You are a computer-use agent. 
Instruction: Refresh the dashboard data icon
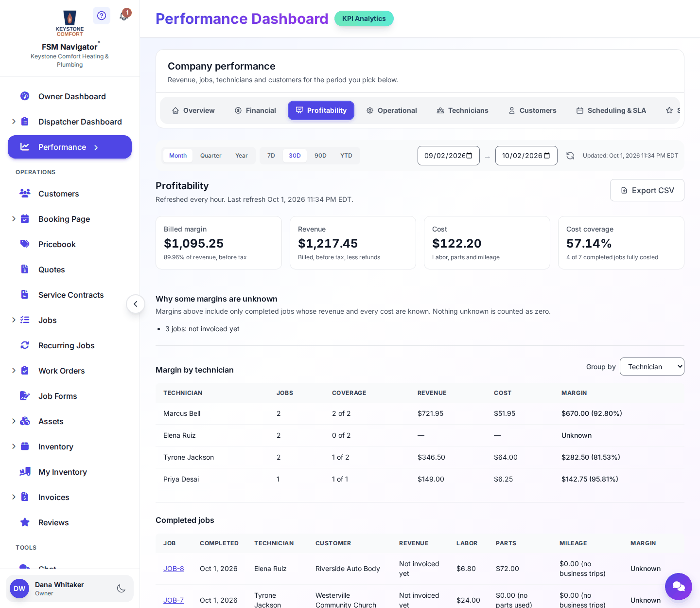(570, 156)
